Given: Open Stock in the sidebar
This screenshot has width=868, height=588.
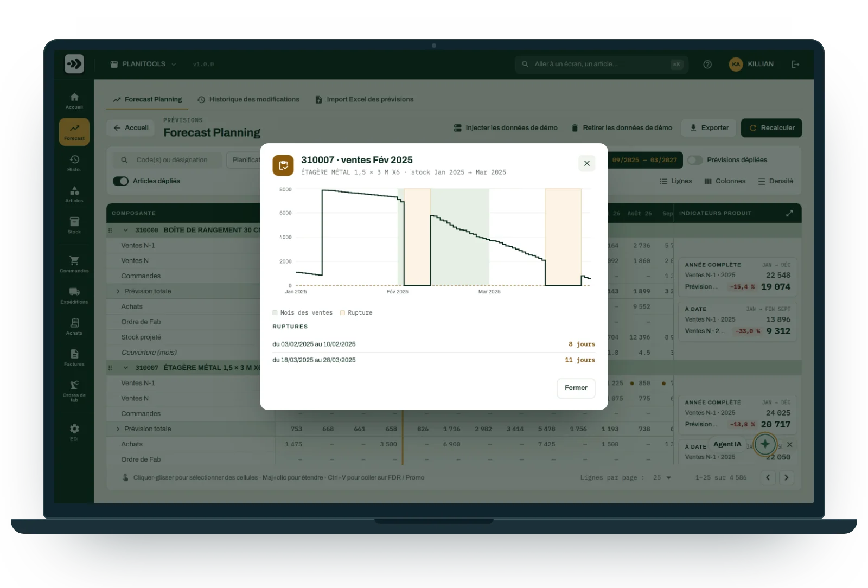Looking at the screenshot, I should [74, 225].
